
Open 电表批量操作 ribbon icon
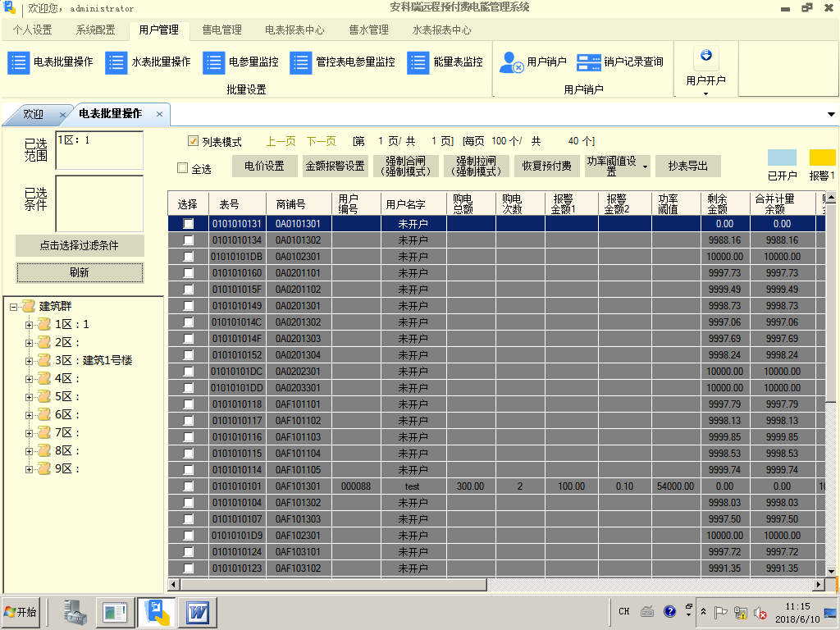[19, 62]
